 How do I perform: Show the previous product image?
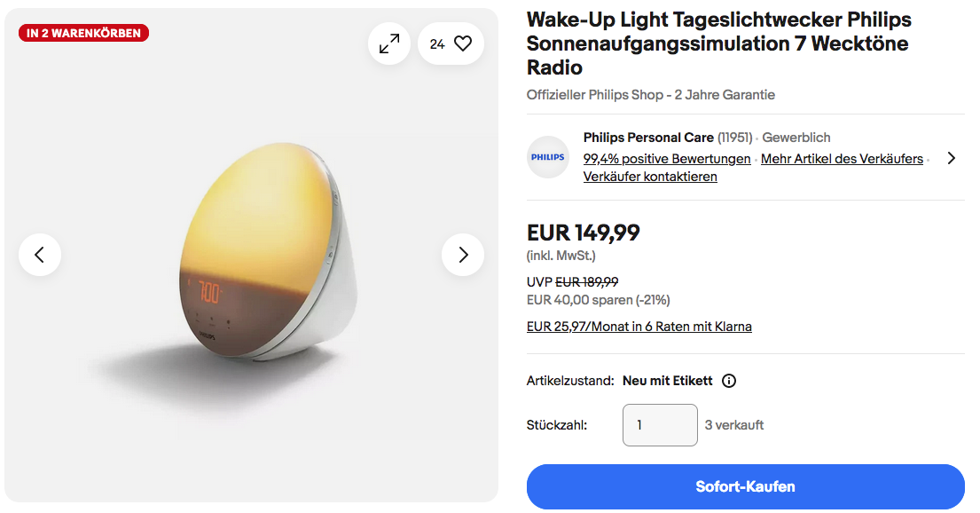tap(40, 255)
